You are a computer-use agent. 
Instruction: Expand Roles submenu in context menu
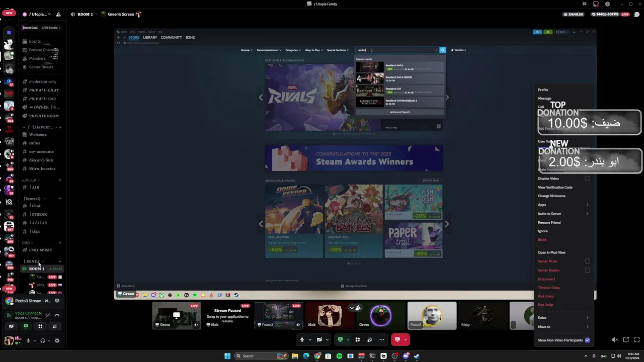[563, 318]
